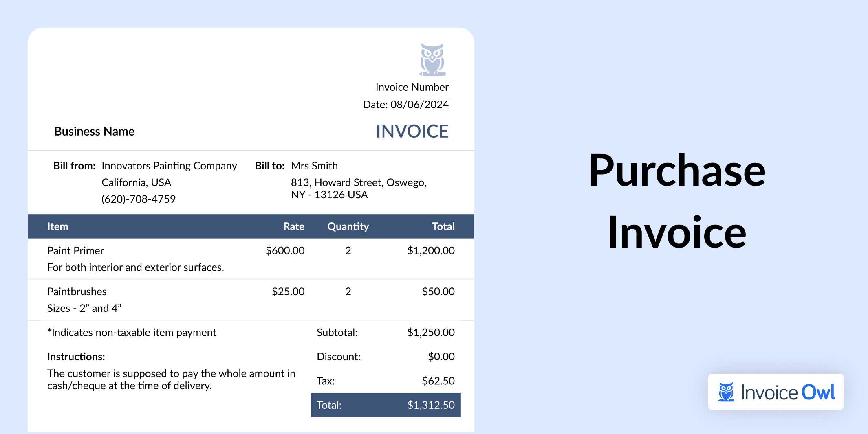Select Innovators Painting Company text
This screenshot has height=434, width=868.
169,166
